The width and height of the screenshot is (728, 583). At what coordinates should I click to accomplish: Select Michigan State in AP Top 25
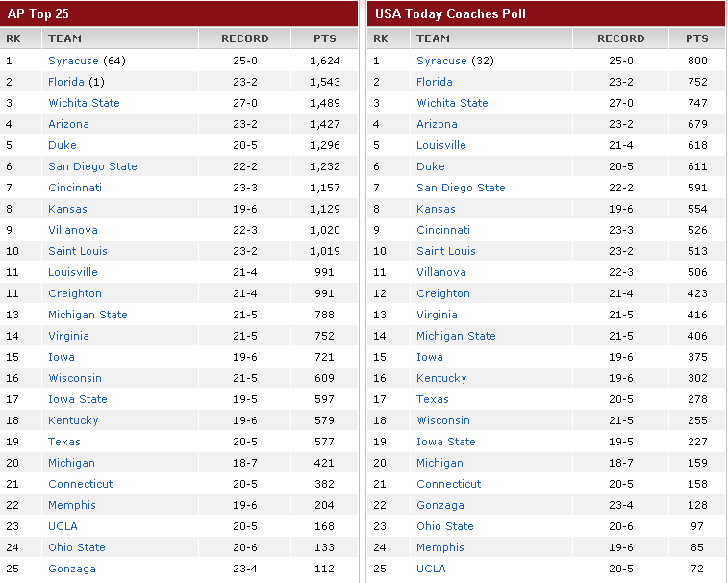(x=88, y=315)
